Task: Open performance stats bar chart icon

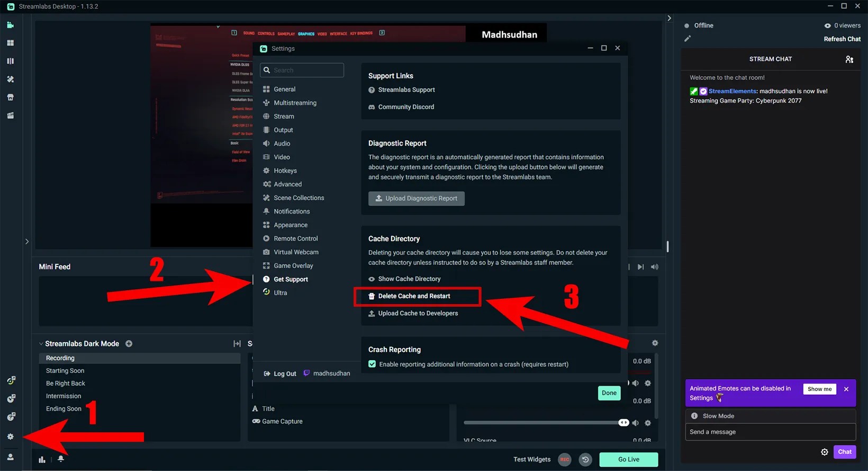Action: click(x=42, y=459)
